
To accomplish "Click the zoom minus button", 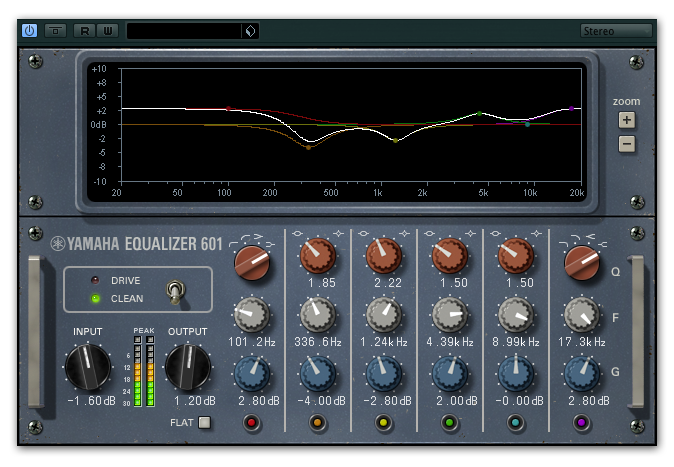I will coord(627,144).
